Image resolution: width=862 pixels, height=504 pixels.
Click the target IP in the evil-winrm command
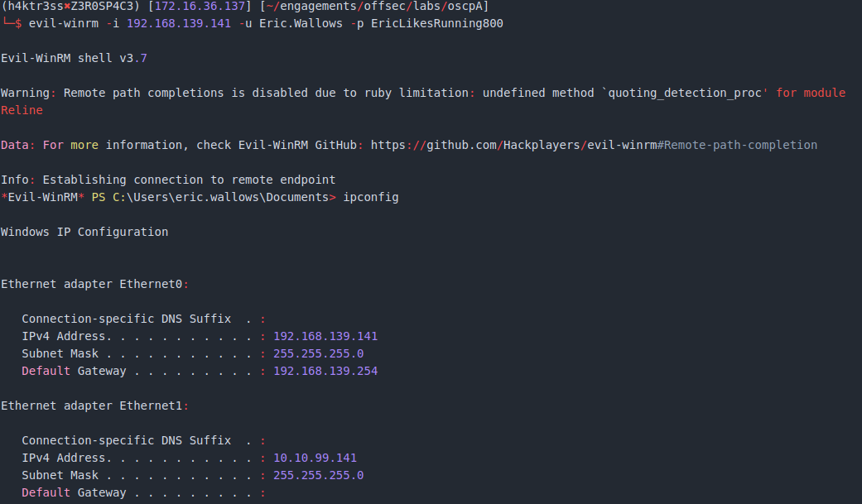coord(178,23)
